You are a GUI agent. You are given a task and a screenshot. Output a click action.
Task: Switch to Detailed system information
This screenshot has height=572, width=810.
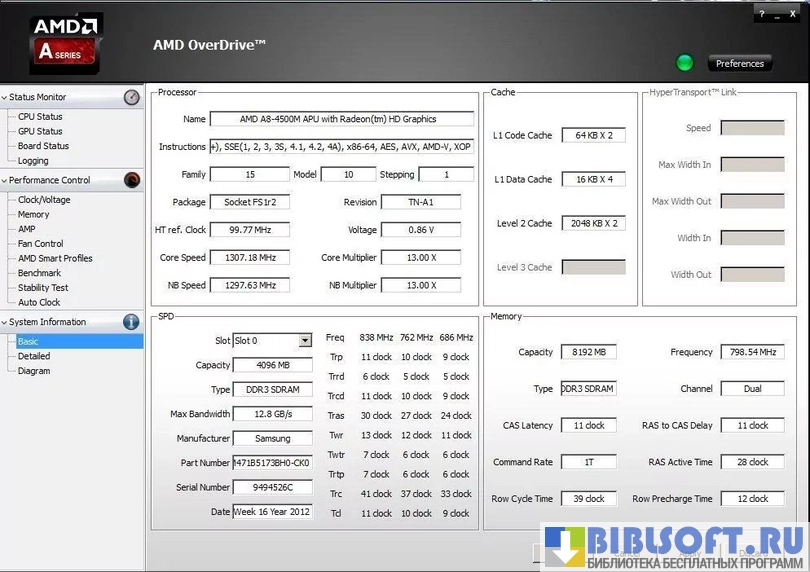coord(34,356)
